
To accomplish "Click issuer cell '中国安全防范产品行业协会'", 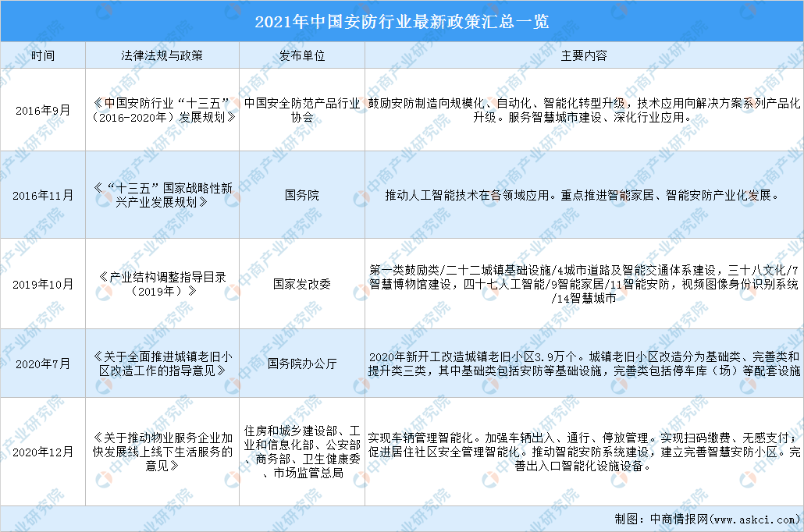I will point(302,110).
